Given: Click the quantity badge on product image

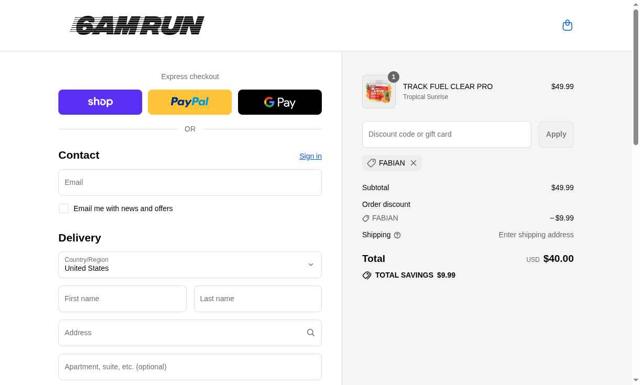Looking at the screenshot, I should coord(393,77).
